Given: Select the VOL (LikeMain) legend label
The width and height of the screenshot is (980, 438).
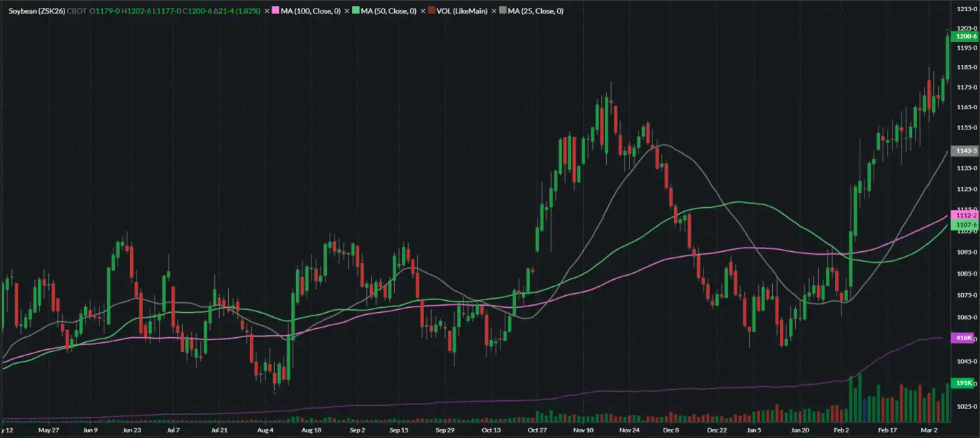Looking at the screenshot, I should [x=461, y=11].
